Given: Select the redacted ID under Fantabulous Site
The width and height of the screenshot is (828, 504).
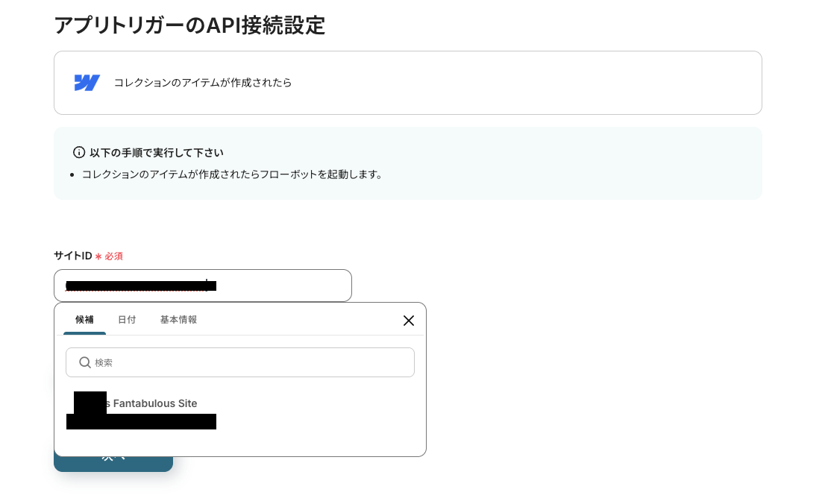Looking at the screenshot, I should [141, 422].
